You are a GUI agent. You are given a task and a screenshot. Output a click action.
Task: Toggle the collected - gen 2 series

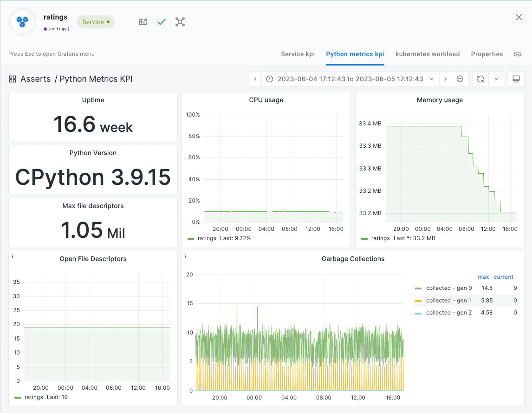448,313
